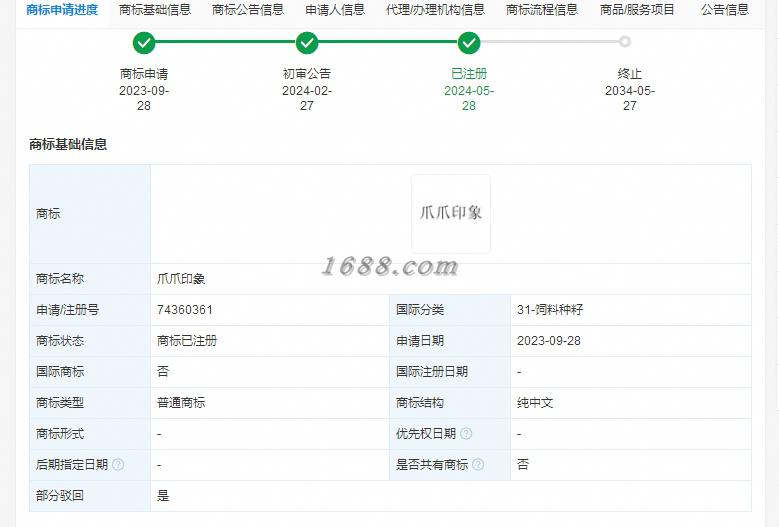Click the 商标类型 label cell

[x=90, y=403]
